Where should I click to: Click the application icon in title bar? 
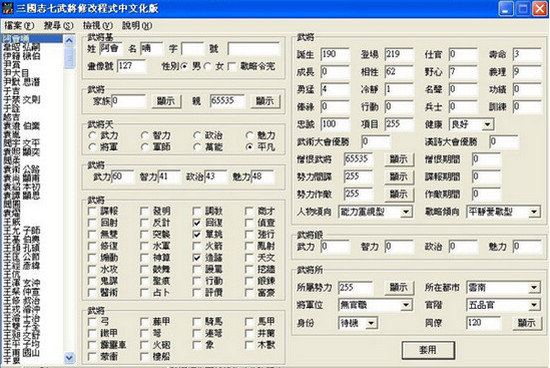coord(7,8)
